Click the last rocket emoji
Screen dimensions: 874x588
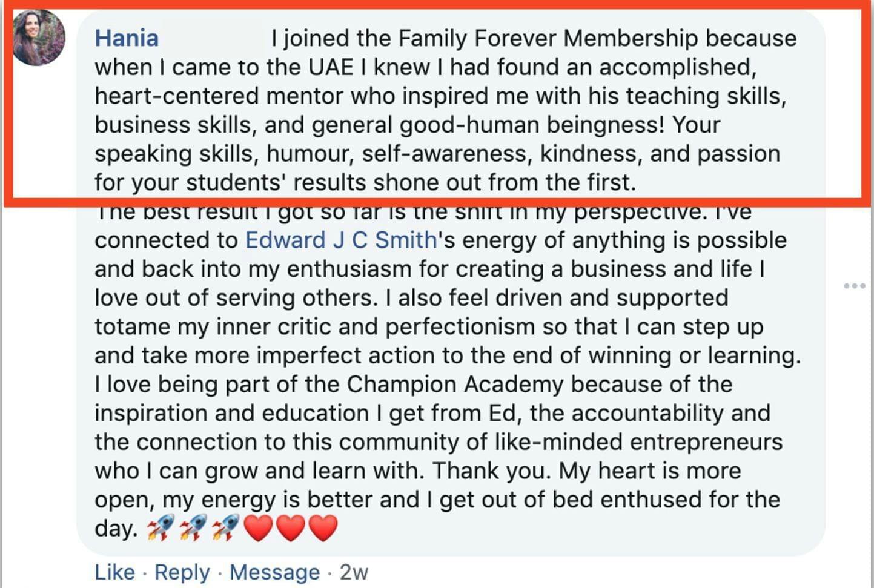tap(225, 528)
